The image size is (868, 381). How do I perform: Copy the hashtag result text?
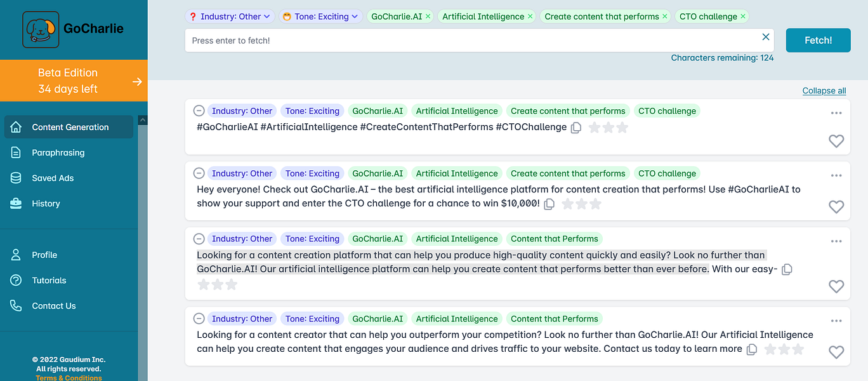(576, 128)
